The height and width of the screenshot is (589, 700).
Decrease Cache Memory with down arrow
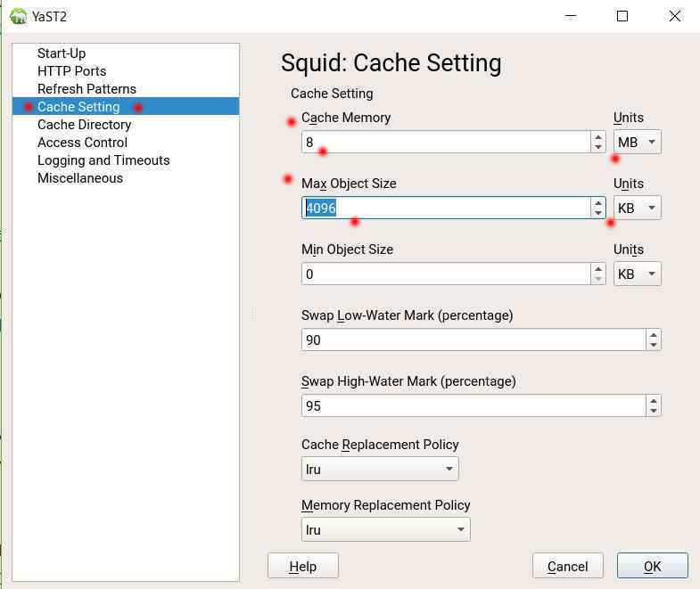tap(598, 147)
